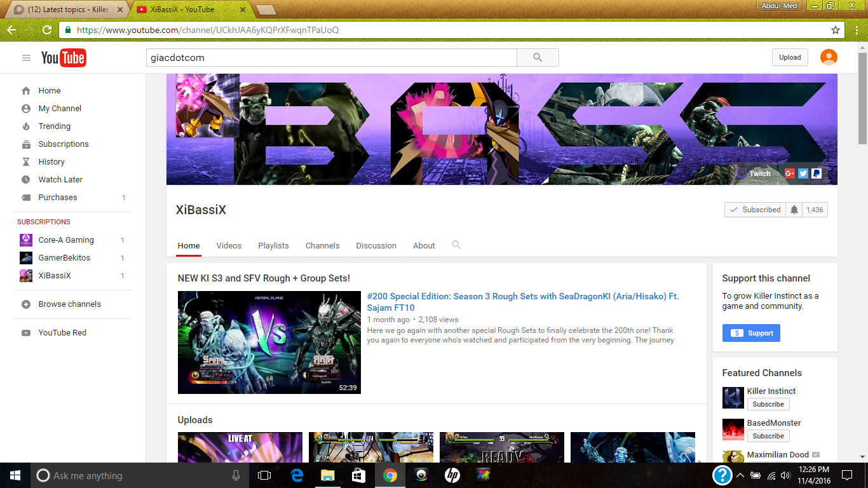Switch to the Channels tab
This screenshot has height=488, width=868.
322,245
